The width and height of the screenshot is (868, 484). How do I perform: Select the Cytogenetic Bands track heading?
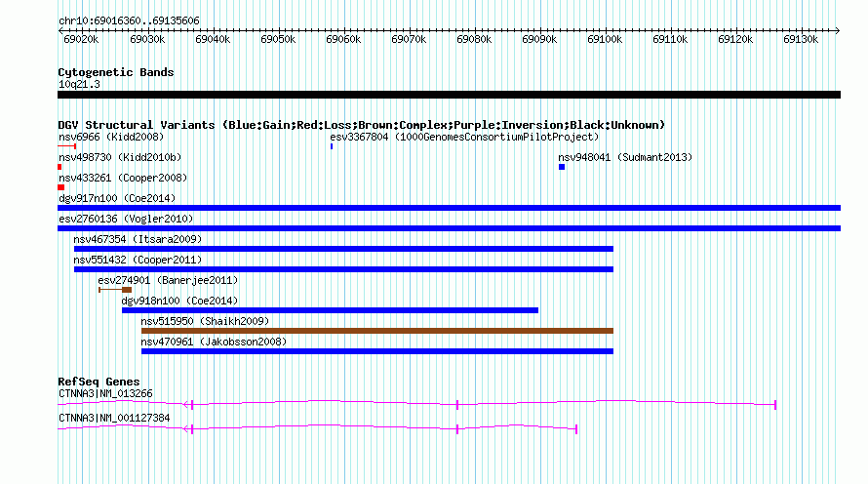click(x=116, y=72)
